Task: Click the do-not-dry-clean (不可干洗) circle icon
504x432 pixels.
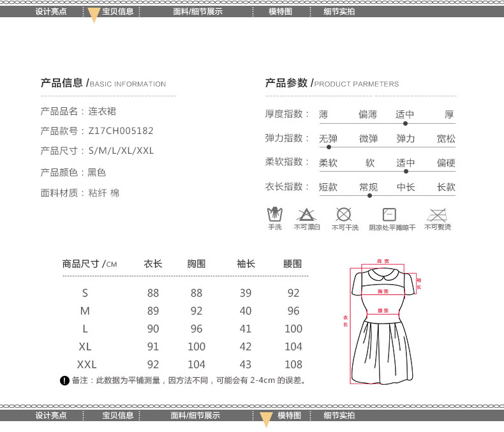Action: click(344, 214)
